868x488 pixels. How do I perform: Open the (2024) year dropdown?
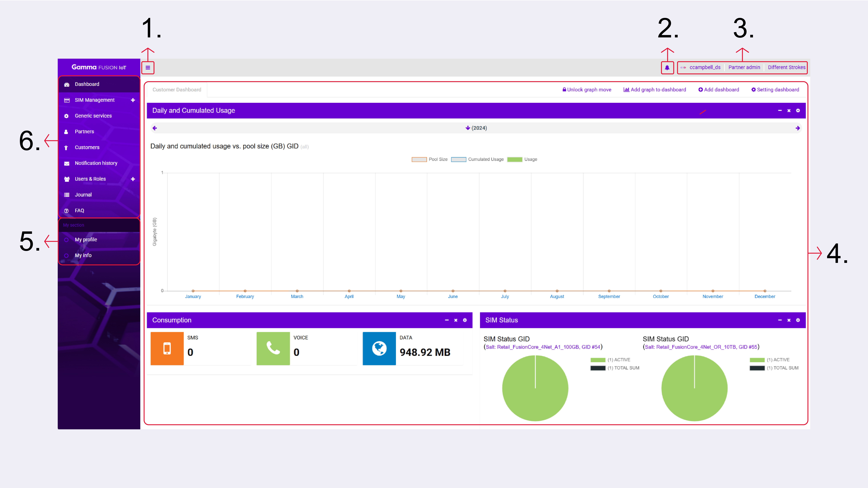pos(476,128)
